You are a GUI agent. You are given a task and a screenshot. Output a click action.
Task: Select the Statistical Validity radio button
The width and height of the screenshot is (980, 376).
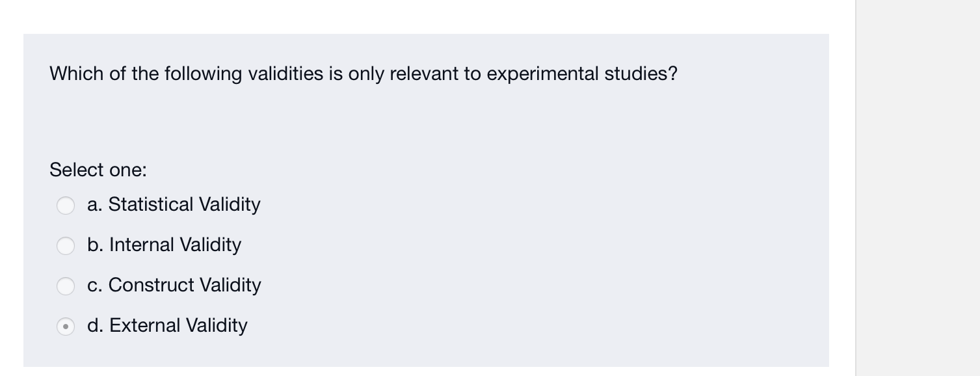tap(66, 206)
